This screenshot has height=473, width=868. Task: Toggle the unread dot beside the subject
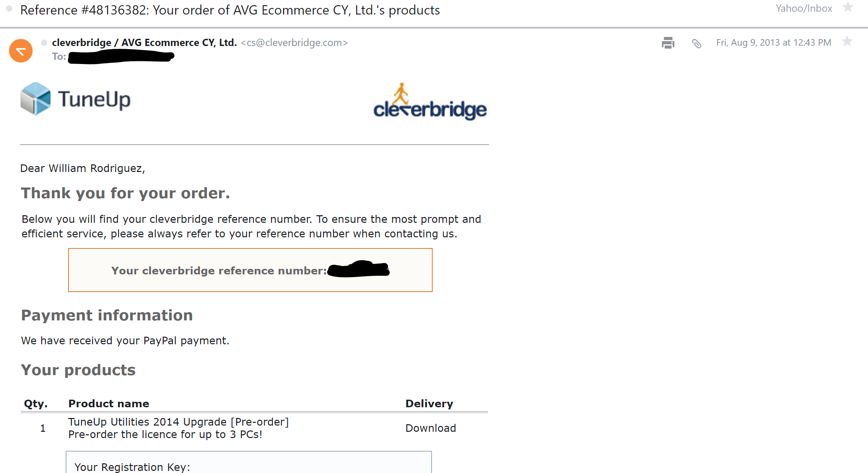[9, 9]
